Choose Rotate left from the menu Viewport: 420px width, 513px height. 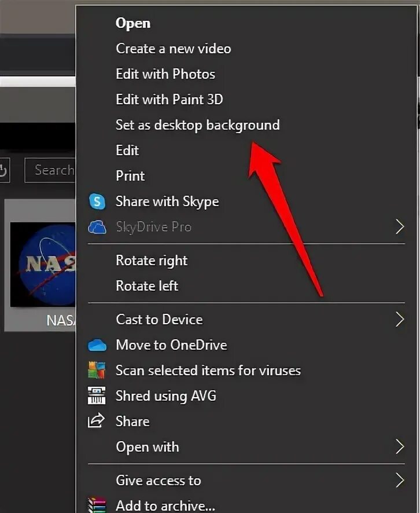(147, 286)
